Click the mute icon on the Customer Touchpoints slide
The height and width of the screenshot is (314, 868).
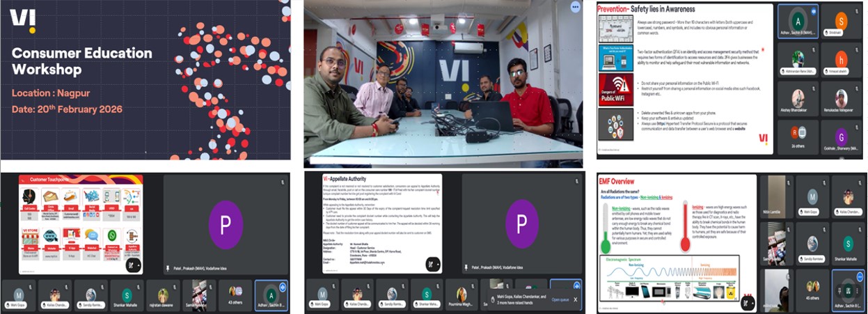(131, 265)
